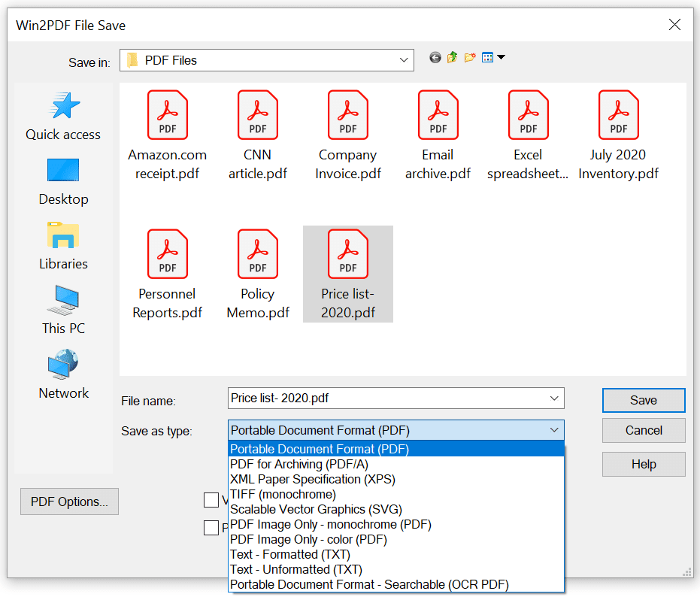Open the PDF Options dialog
The width and height of the screenshot is (700, 600).
69,501
